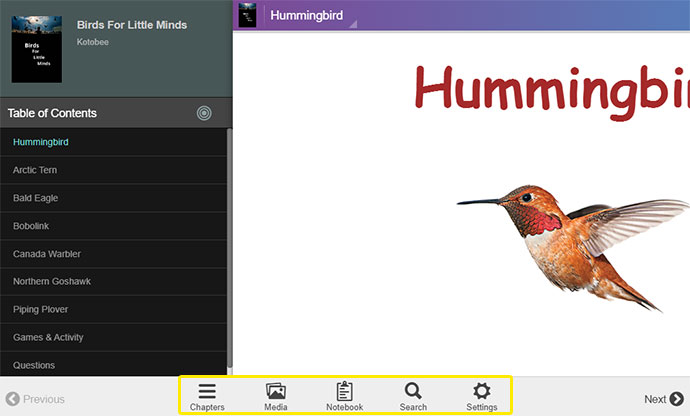The width and height of the screenshot is (690, 416).
Task: Click the book cover thumbnail in sidebar
Action: click(x=36, y=49)
